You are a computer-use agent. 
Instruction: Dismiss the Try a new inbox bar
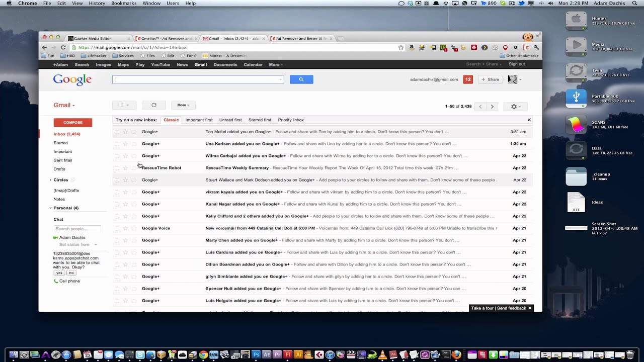tap(529, 120)
